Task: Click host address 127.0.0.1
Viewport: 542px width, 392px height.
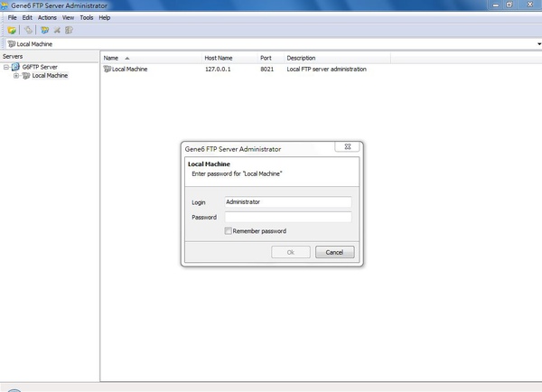Action: point(218,70)
